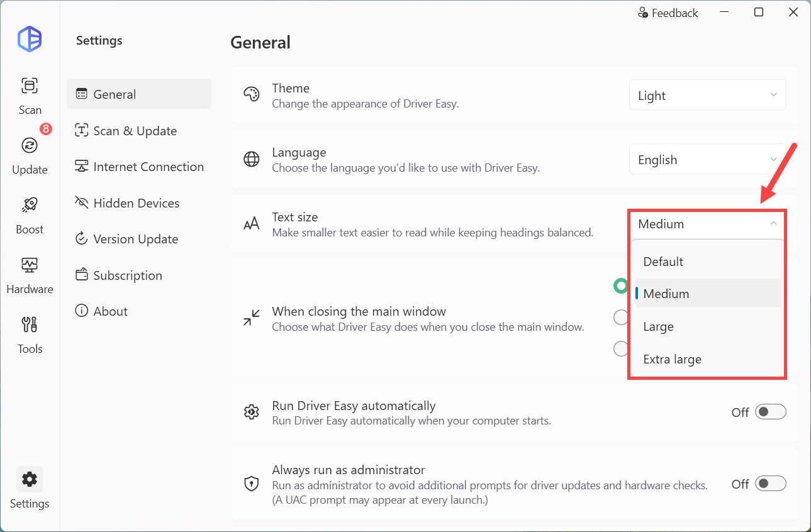Click the Update notification badge 8

46,129
